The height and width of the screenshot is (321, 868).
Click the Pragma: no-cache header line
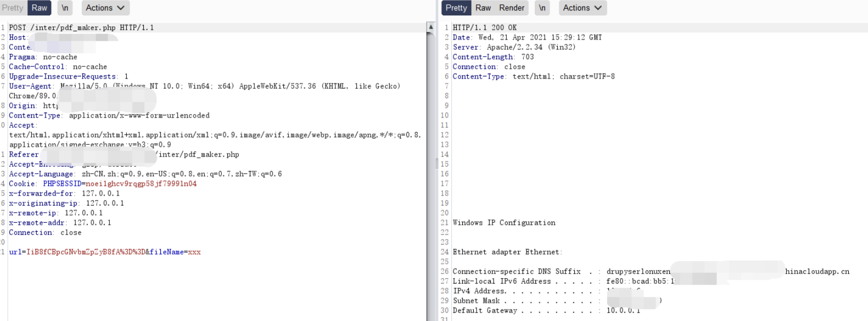(x=43, y=57)
